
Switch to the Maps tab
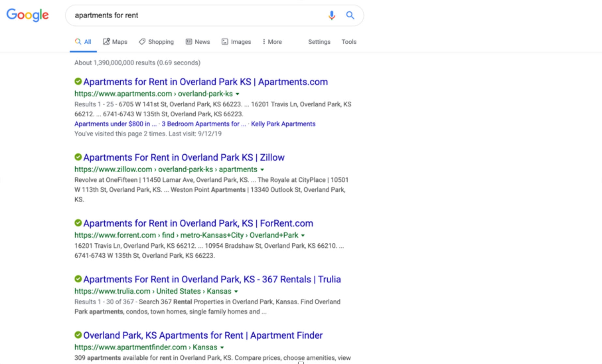pos(115,42)
